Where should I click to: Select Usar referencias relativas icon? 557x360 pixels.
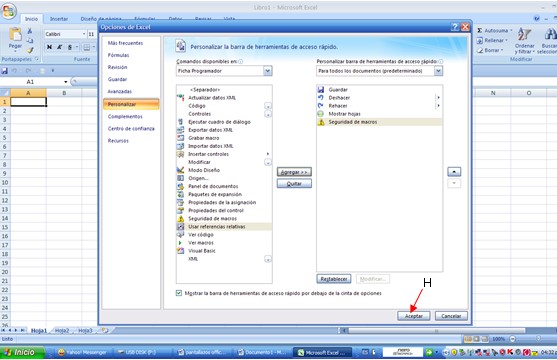(x=180, y=226)
